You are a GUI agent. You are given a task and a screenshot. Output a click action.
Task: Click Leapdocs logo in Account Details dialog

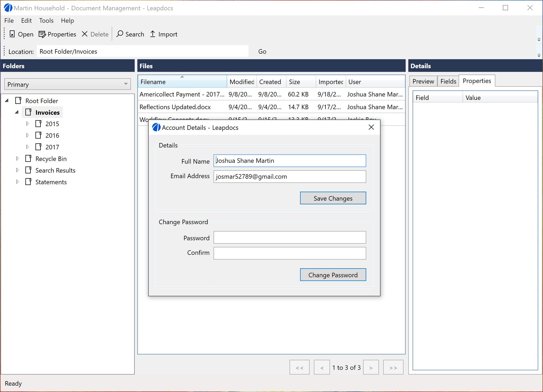156,127
